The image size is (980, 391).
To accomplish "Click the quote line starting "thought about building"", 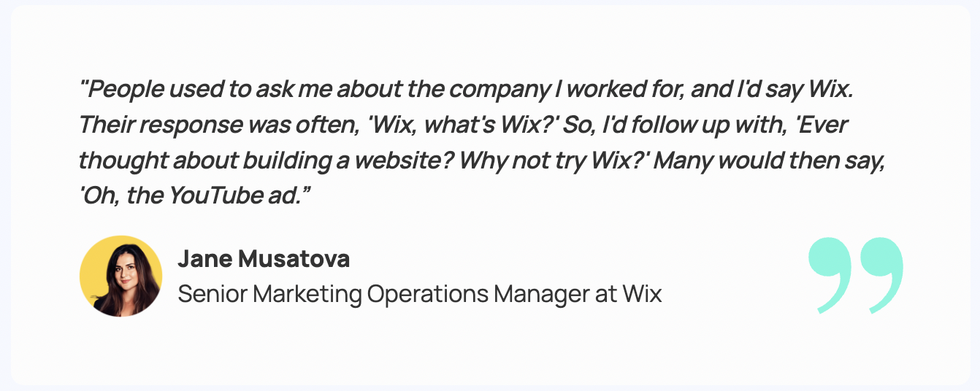I will point(482,160).
